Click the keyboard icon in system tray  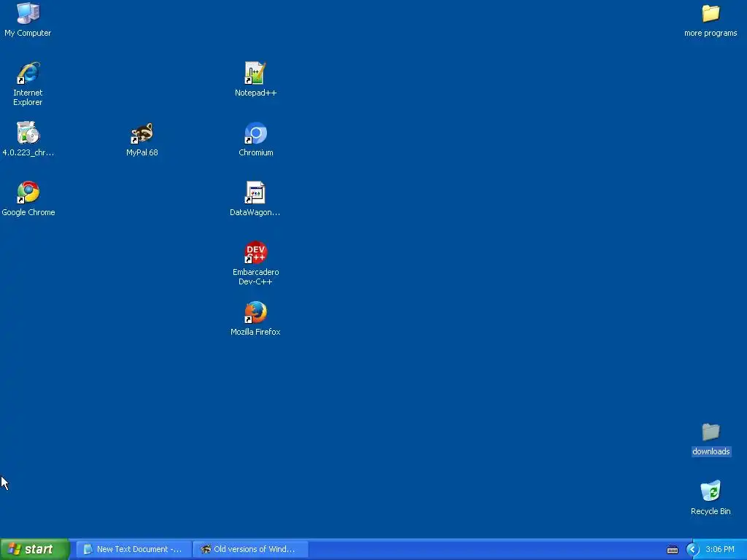(672, 550)
